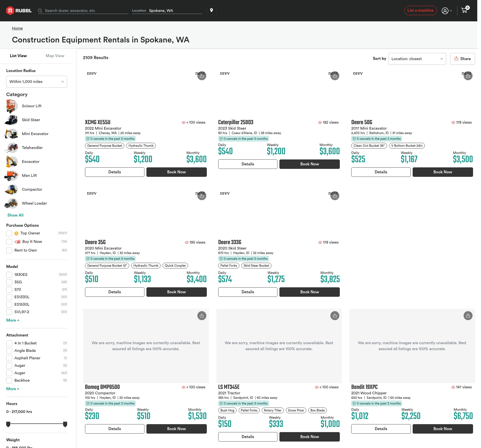Click the left Hours slider handle

(x=8, y=424)
